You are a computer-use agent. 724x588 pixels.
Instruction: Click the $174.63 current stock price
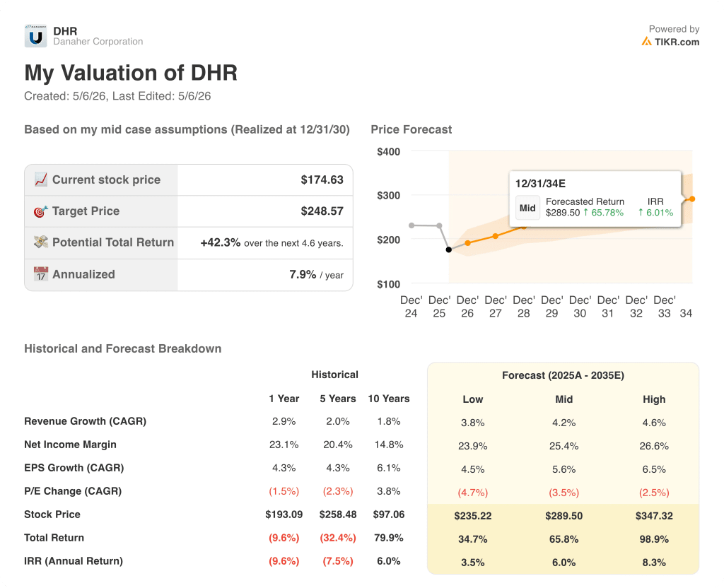(322, 180)
